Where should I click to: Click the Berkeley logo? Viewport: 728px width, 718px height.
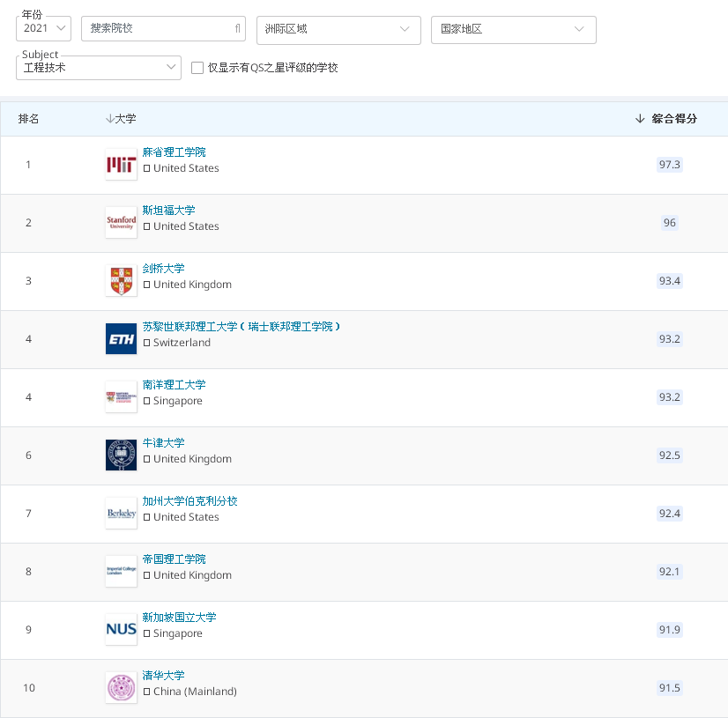pyautogui.click(x=121, y=513)
